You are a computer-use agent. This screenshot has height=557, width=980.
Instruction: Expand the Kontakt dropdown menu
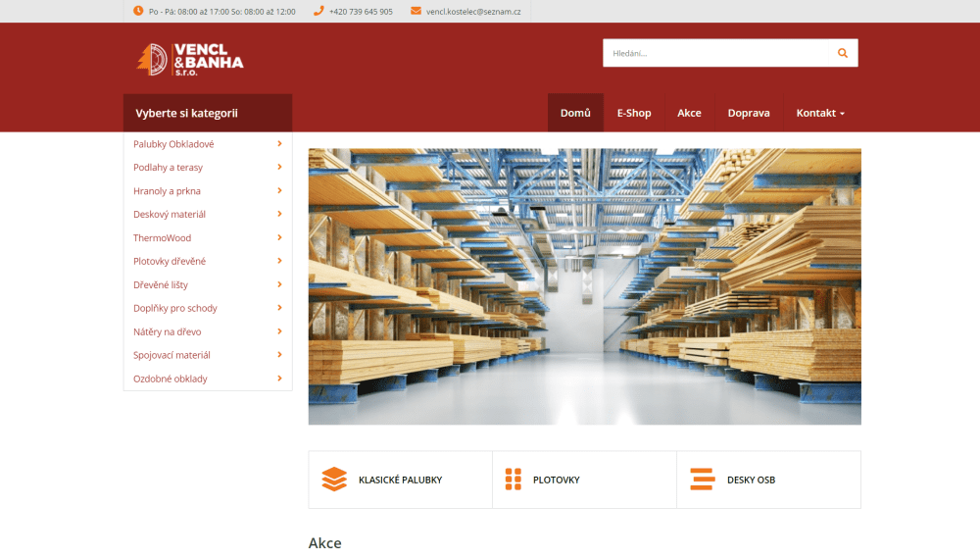click(820, 113)
